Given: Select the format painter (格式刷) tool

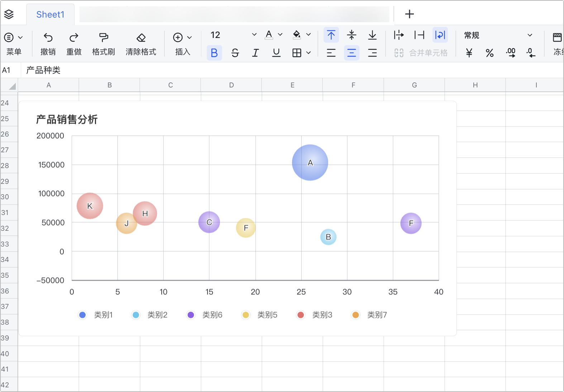Looking at the screenshot, I should pyautogui.click(x=104, y=38).
